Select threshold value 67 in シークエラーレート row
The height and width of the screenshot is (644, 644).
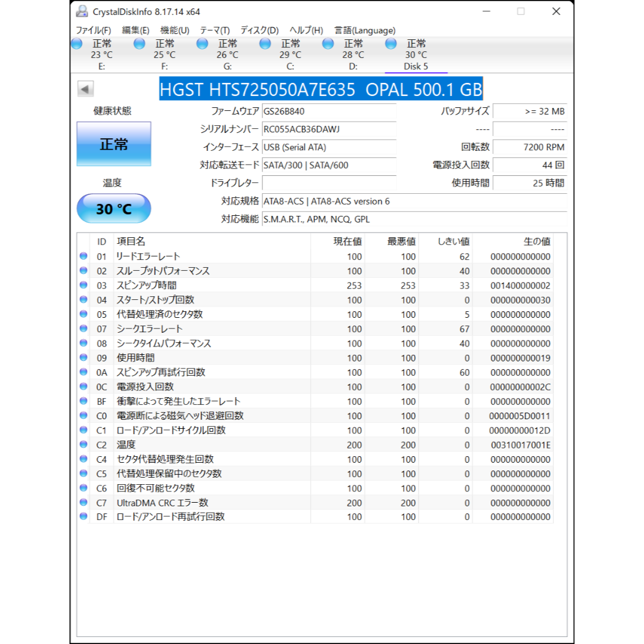pos(465,329)
